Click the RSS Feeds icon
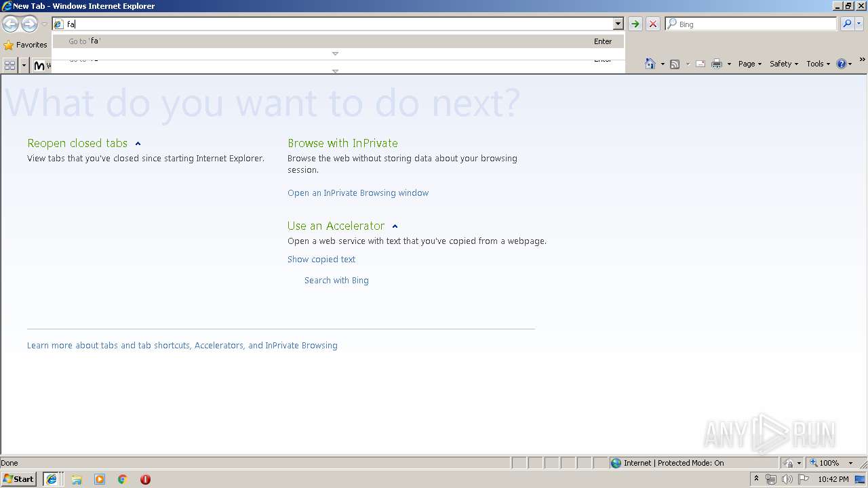This screenshot has width=868, height=488. [x=675, y=64]
